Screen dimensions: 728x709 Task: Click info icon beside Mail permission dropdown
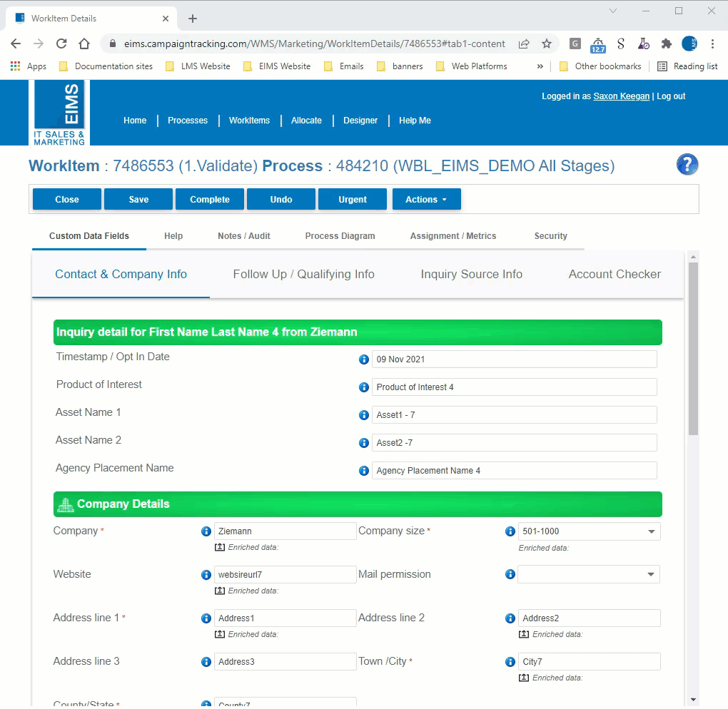(x=510, y=574)
